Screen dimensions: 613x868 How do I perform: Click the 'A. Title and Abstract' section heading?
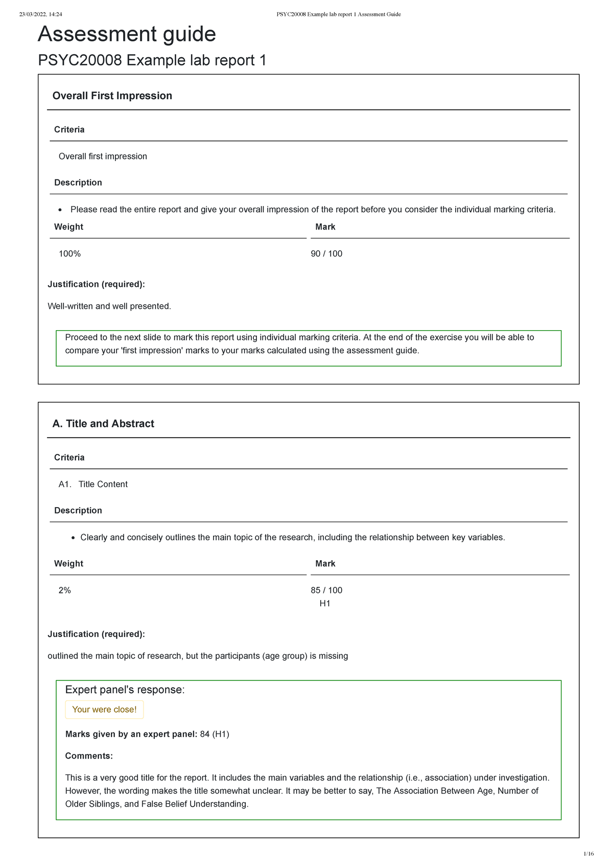coord(103,423)
